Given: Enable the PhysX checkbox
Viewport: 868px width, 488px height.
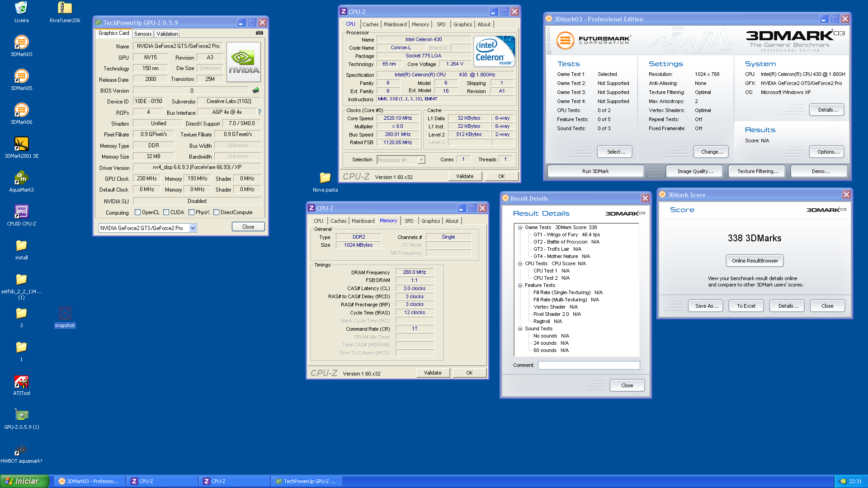Looking at the screenshot, I should click(x=191, y=212).
